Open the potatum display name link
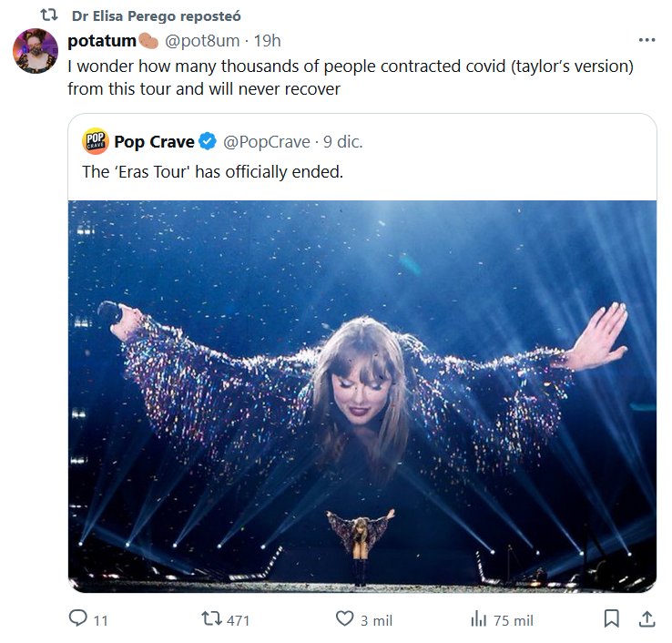The image size is (672, 643). coord(102,40)
